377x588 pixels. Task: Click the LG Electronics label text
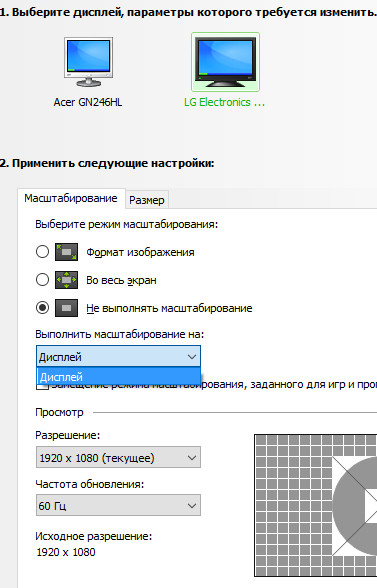[x=224, y=102]
